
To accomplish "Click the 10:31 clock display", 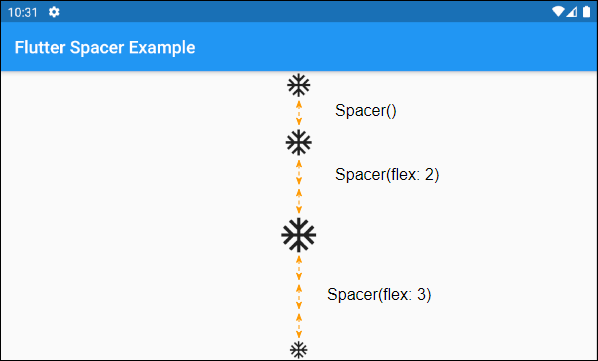I will pos(23,13).
